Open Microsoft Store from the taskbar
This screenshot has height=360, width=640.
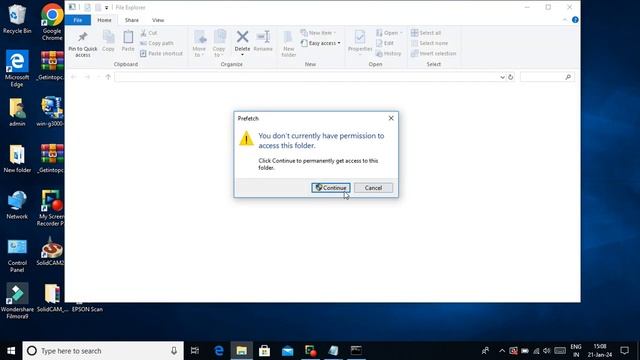264,351
